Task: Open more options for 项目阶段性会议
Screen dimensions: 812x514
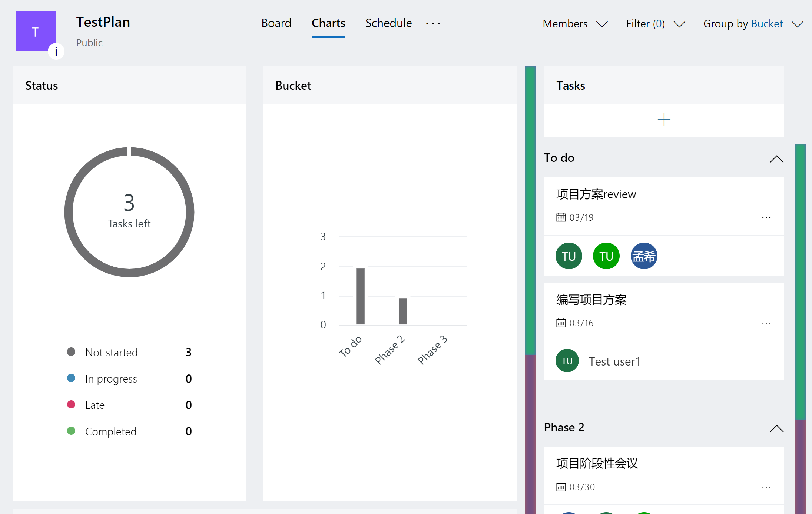Action: pyautogui.click(x=767, y=486)
